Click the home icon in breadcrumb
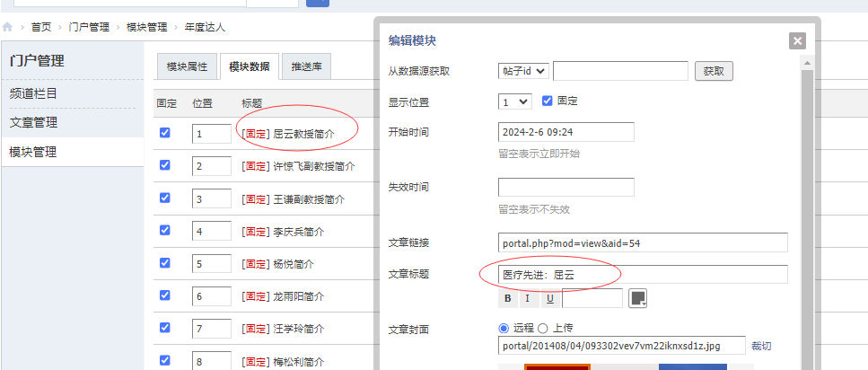This screenshot has height=370, width=868. click(x=7, y=28)
